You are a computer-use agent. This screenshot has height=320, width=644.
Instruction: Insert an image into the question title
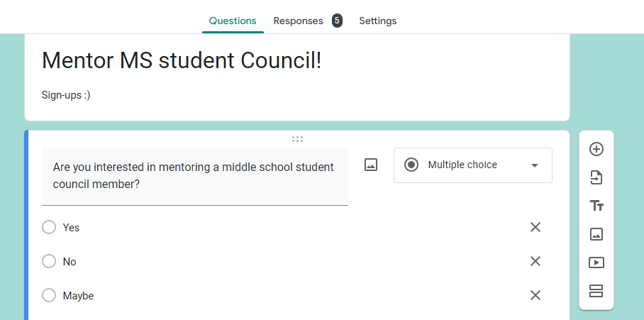click(370, 165)
